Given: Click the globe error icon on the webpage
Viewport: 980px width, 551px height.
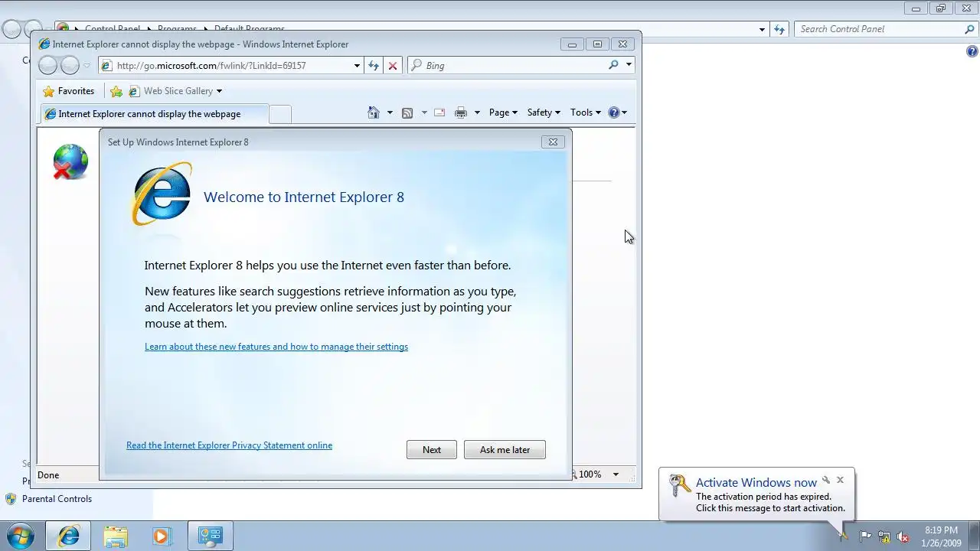Looking at the screenshot, I should (70, 162).
